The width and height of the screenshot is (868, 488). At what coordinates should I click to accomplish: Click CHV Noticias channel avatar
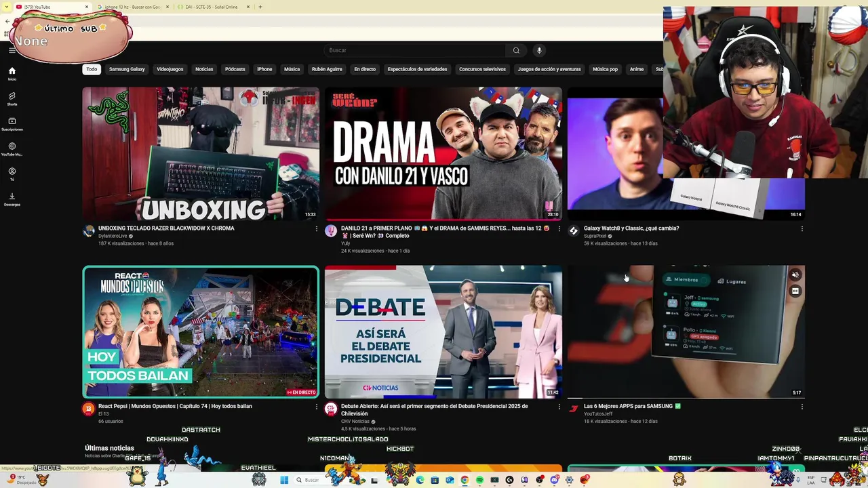tap(331, 409)
